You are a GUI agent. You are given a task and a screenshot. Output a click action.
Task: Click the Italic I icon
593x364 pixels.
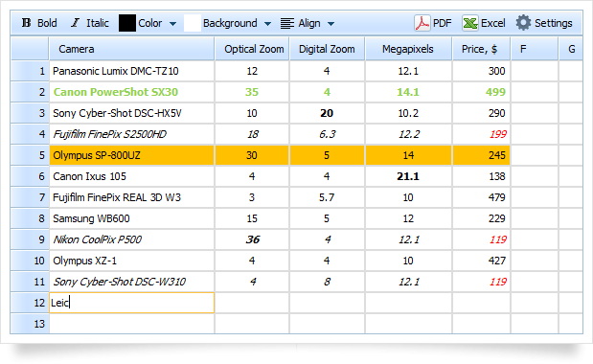pyautogui.click(x=76, y=23)
